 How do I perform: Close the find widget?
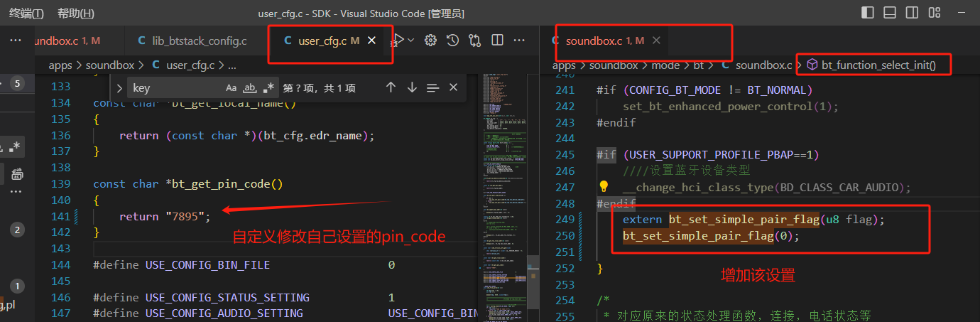(x=453, y=87)
